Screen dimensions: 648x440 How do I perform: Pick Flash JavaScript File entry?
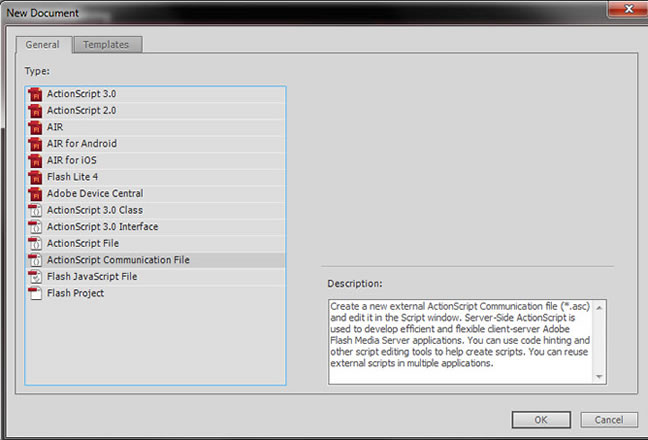coord(155,276)
